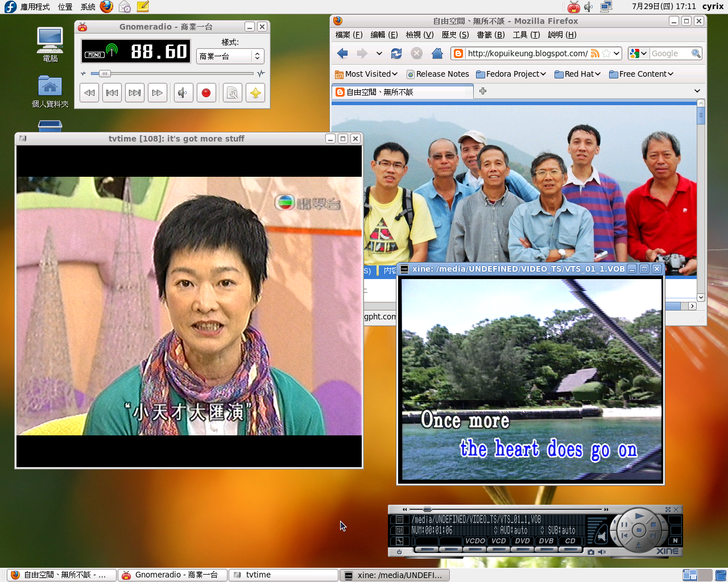Jump to next preset station in Gnomeradio
This screenshot has width=728, height=582.
point(135,93)
